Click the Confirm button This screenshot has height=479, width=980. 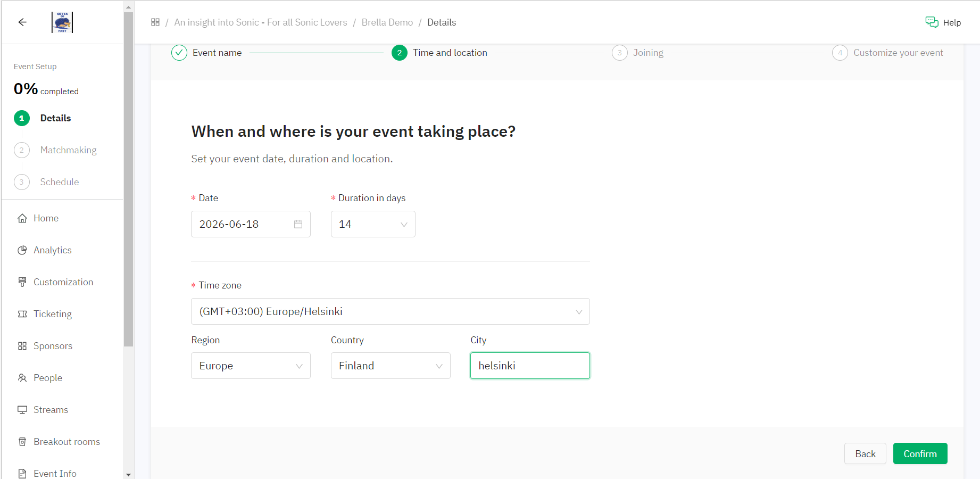[920, 453]
